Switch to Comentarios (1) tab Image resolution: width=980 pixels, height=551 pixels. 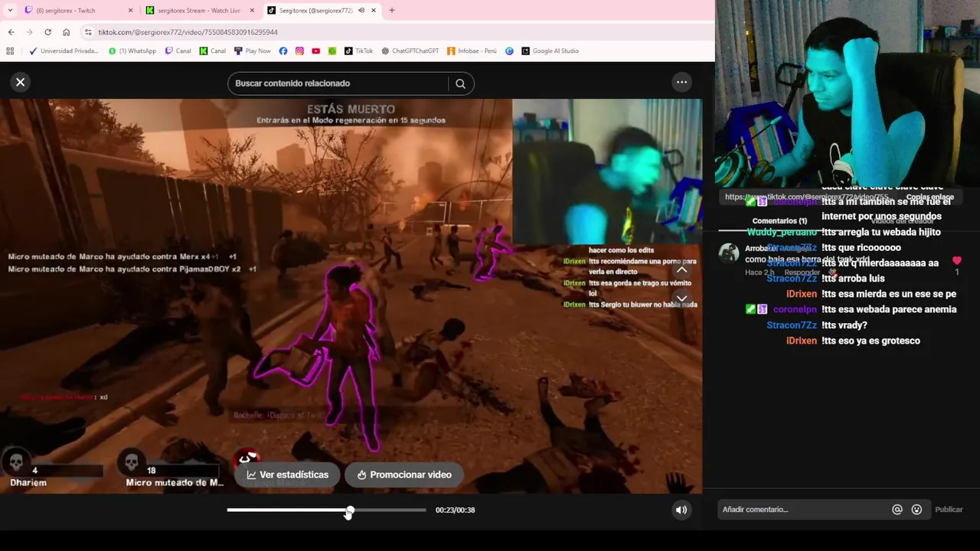point(779,220)
